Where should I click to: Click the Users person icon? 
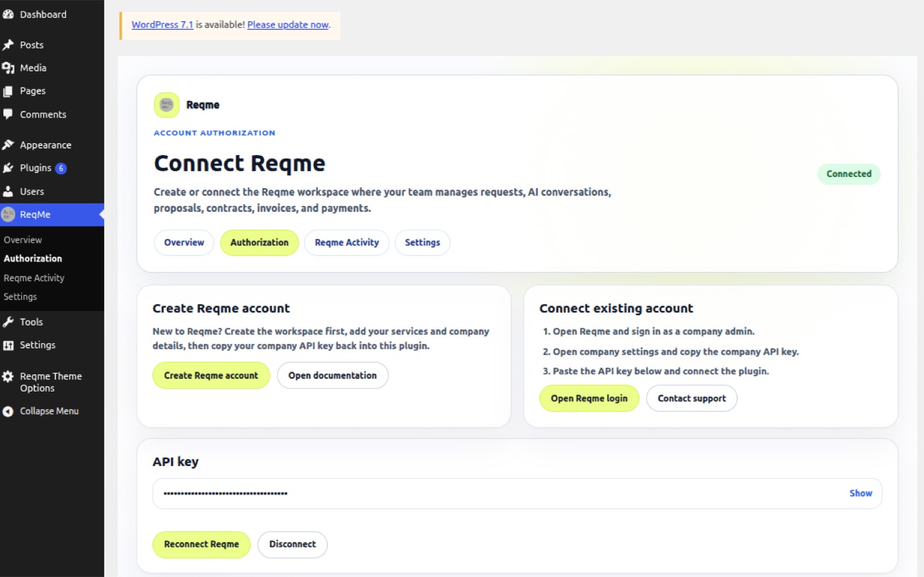8,191
